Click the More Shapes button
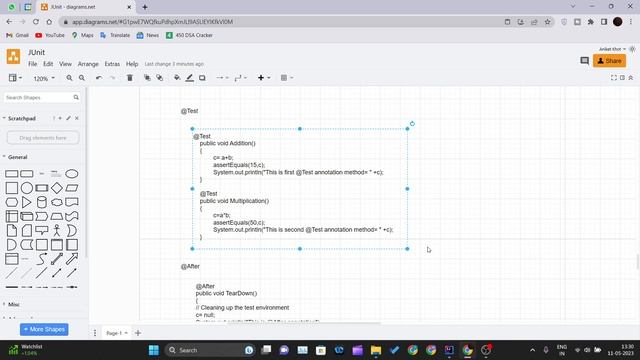Screen dimensions: 640x360 click(44, 329)
